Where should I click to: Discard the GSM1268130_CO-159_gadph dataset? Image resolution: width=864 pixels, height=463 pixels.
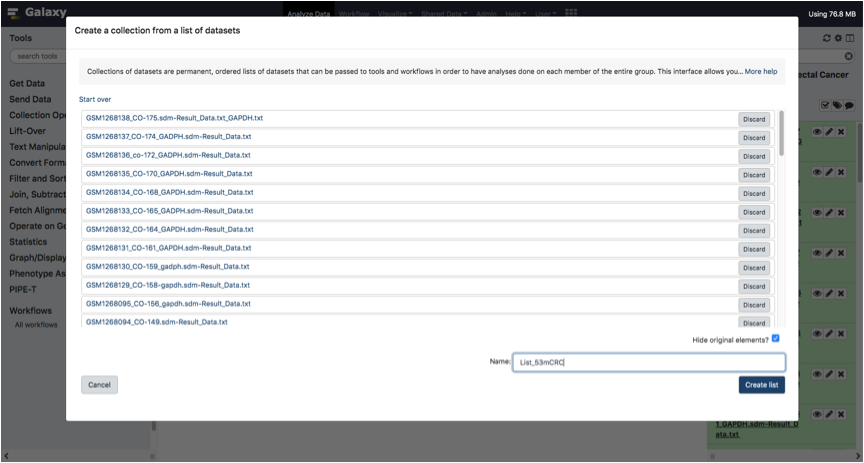[x=754, y=268]
